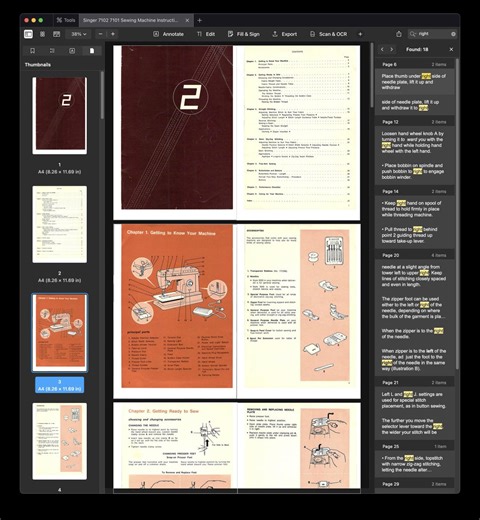Open result 'and withdraw it to right'
The height and width of the screenshot is (520, 480).
415,105
